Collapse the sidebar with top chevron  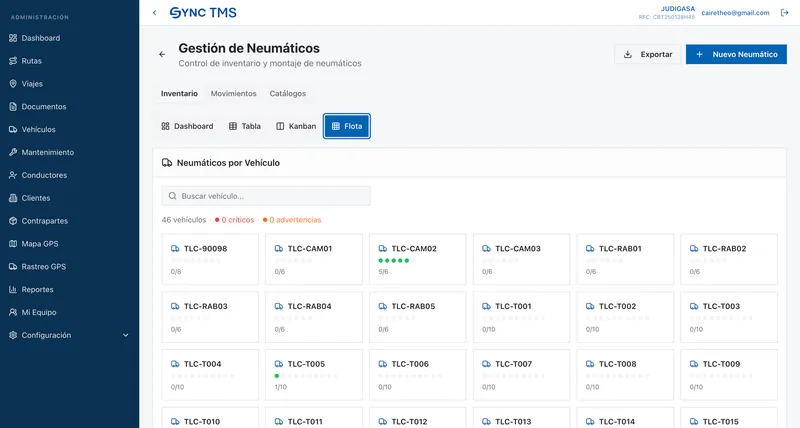(155, 13)
